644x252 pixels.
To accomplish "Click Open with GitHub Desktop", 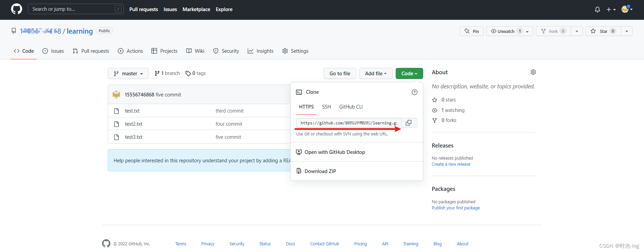I will [x=331, y=152].
